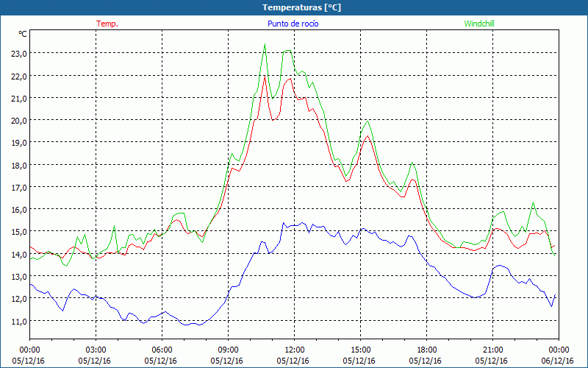Select the red "Temp." legend label
This screenshot has width=588, height=368.
[107, 24]
